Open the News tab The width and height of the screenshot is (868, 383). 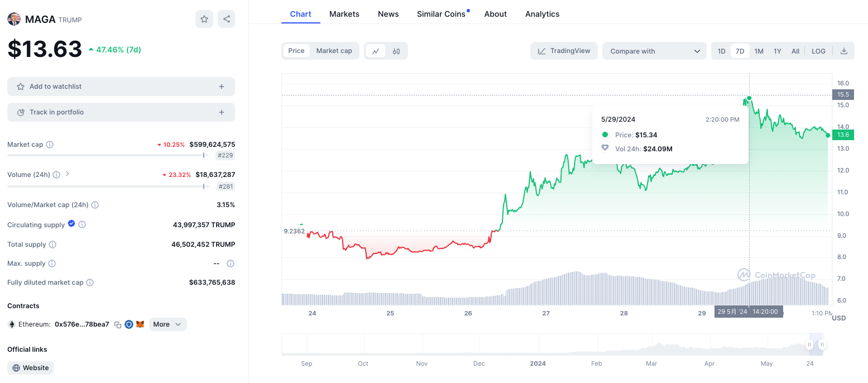pos(388,14)
